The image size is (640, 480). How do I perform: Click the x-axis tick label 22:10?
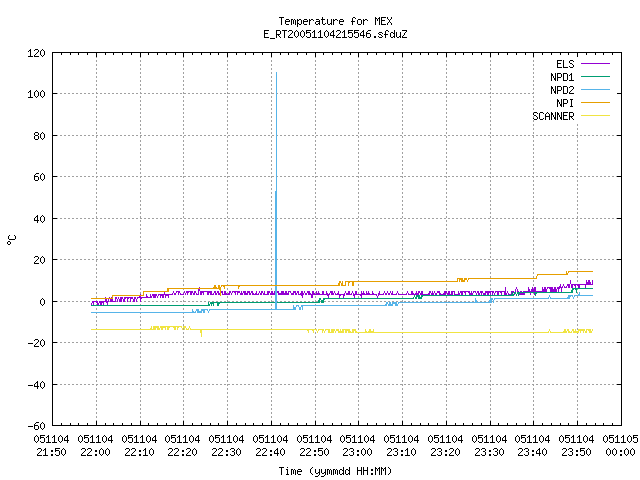(x=139, y=452)
